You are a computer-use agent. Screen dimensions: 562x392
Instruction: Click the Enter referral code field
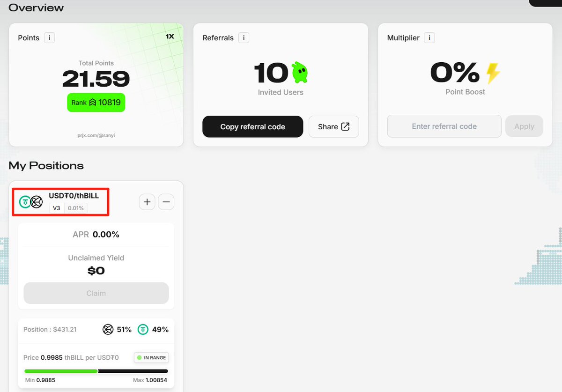pos(444,126)
